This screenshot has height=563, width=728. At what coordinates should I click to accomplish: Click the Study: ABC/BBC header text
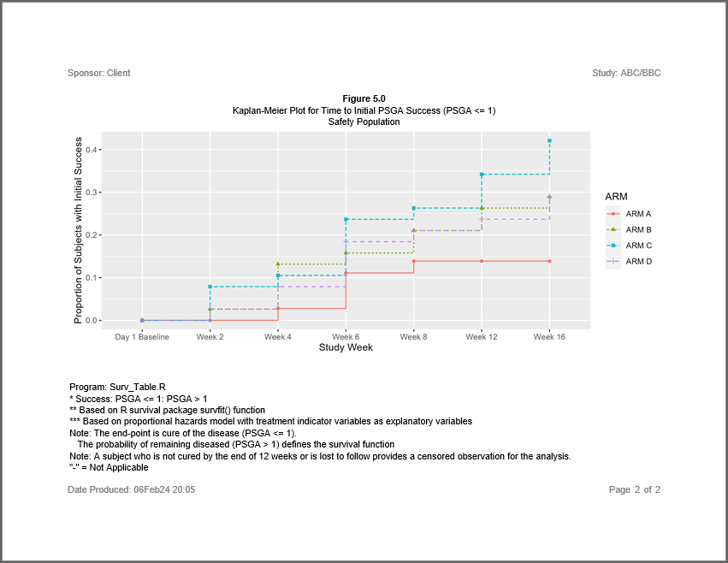click(x=626, y=73)
